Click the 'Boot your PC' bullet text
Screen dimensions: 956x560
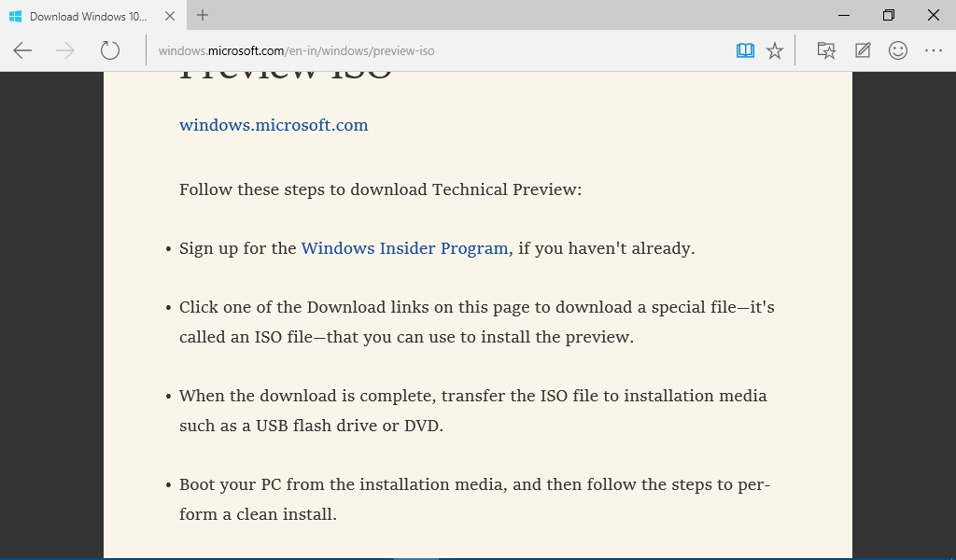tap(474, 485)
